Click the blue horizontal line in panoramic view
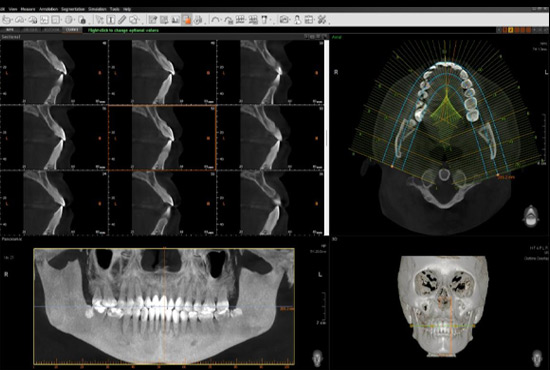 [164, 307]
